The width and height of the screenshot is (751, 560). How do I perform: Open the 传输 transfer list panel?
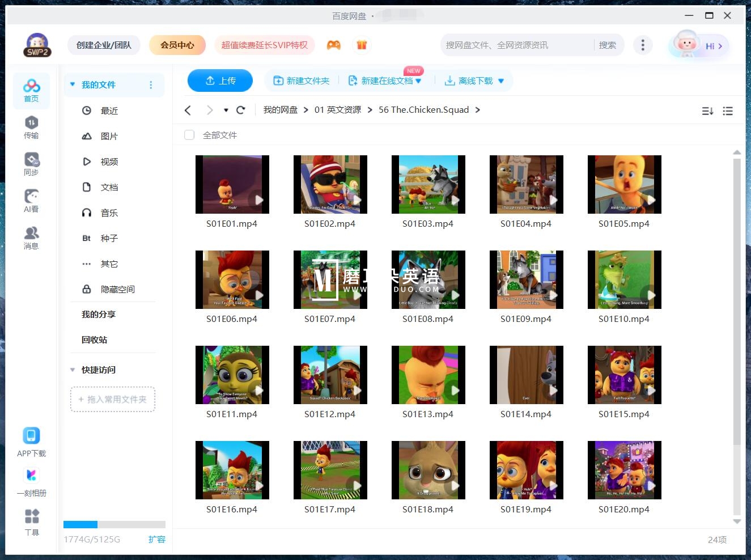click(31, 126)
